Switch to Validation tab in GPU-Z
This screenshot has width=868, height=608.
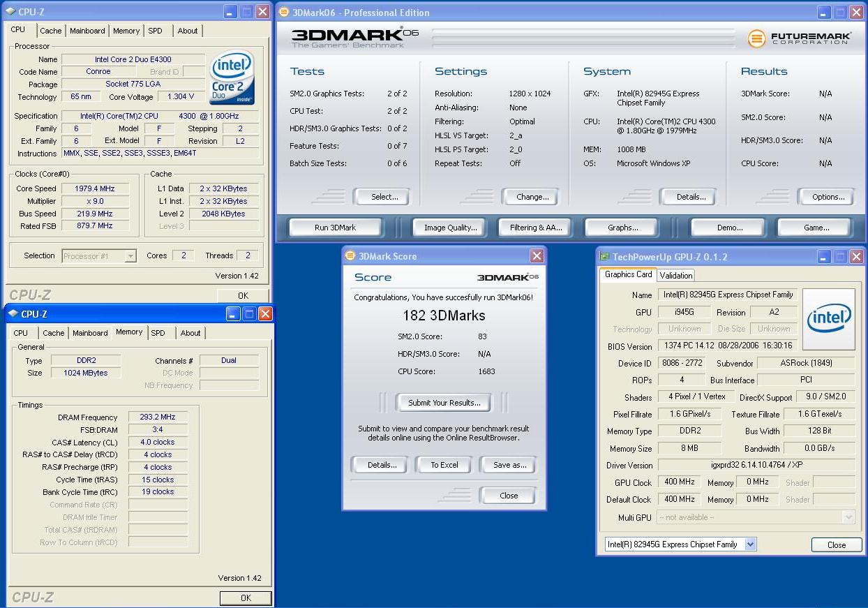675,275
